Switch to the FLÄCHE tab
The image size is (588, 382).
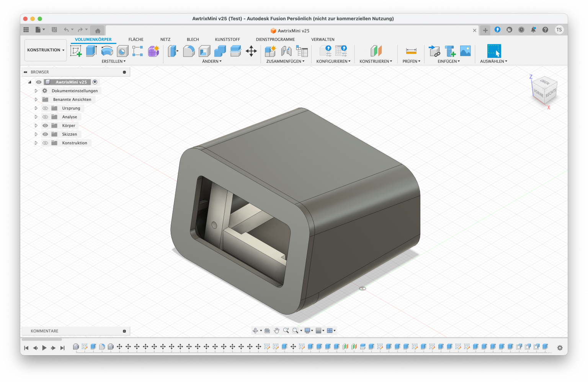click(x=136, y=39)
